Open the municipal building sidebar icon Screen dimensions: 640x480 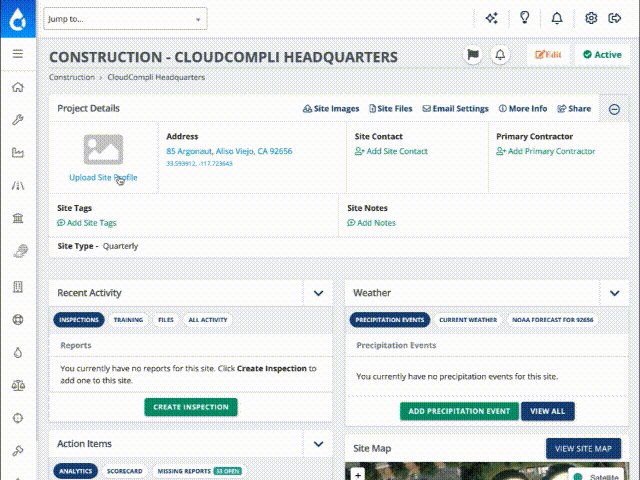point(18,218)
